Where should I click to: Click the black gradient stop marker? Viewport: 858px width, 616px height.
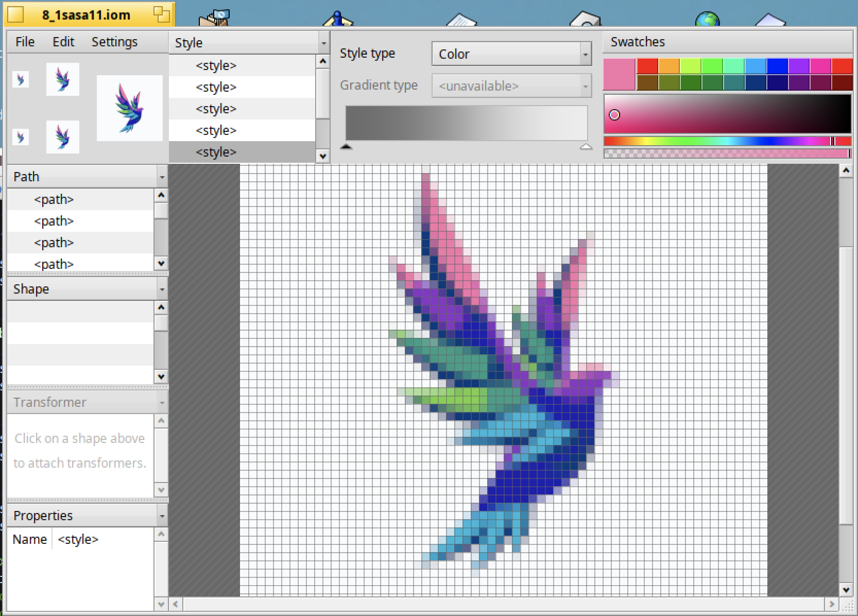coord(346,147)
